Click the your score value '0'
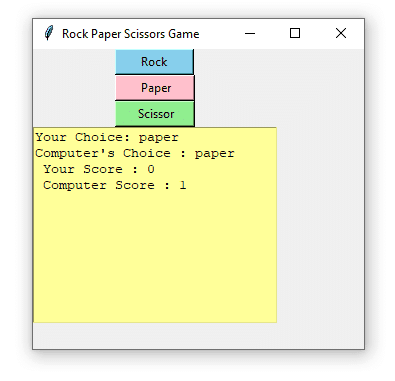 [x=151, y=169]
